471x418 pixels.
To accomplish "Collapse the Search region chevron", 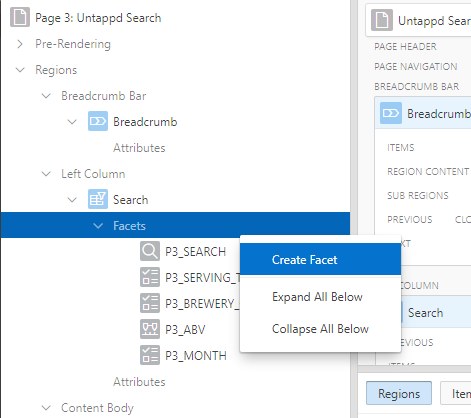I will pos(72,200).
